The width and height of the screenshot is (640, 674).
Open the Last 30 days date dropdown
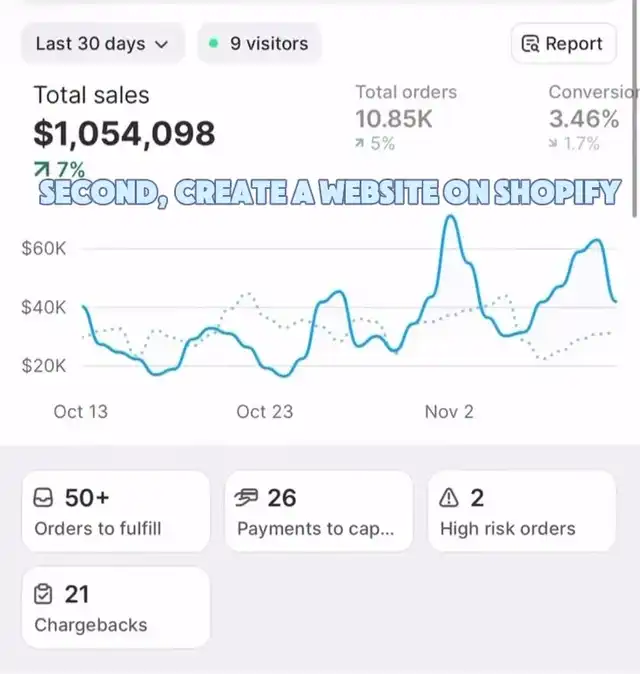[101, 44]
